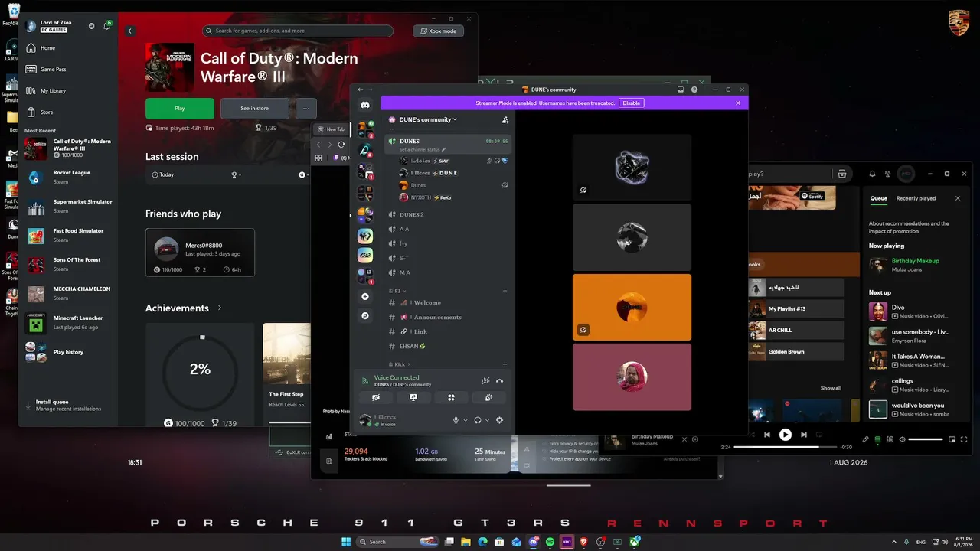Toggle the Spotify queue button

click(877, 439)
